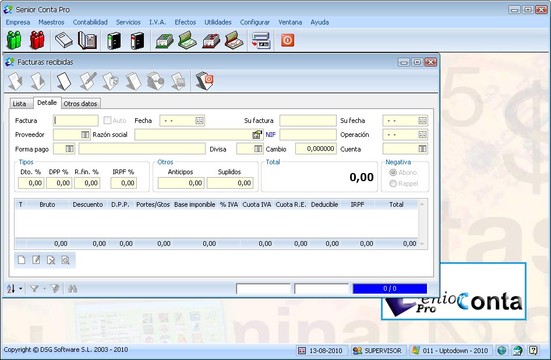Click the Base imponible column header
This screenshot has height=360, width=551.
click(194, 205)
